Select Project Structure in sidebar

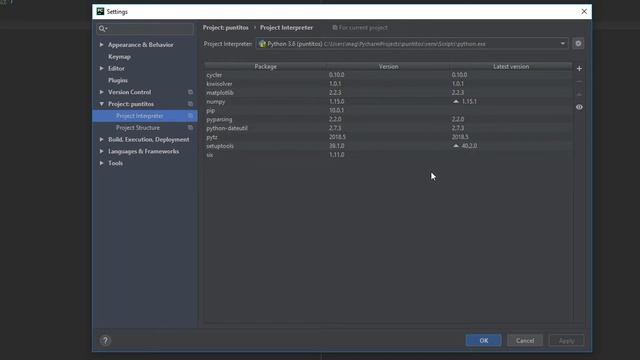[138, 128]
